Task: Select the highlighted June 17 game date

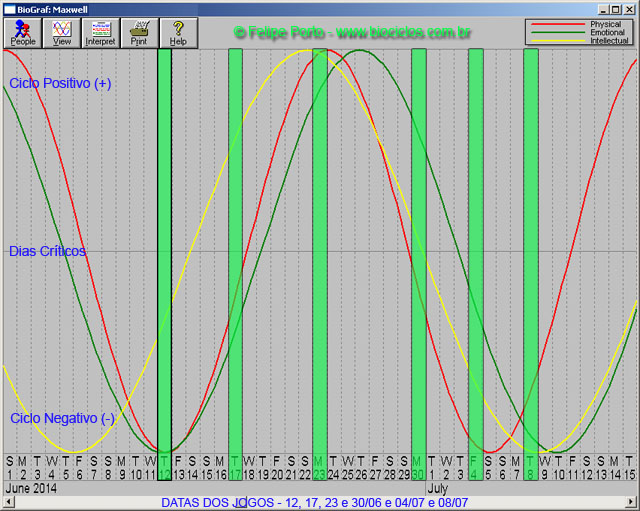Action: (x=236, y=264)
